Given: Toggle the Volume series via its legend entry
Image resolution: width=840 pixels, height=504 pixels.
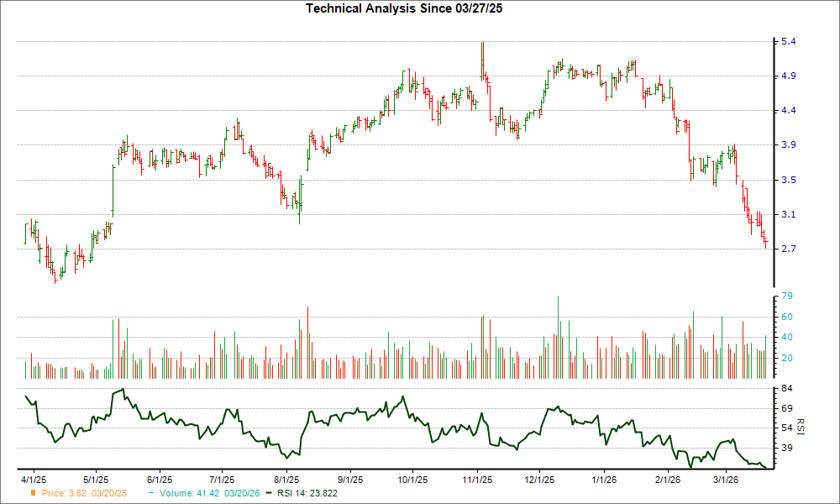Looking at the screenshot, I should [206, 495].
